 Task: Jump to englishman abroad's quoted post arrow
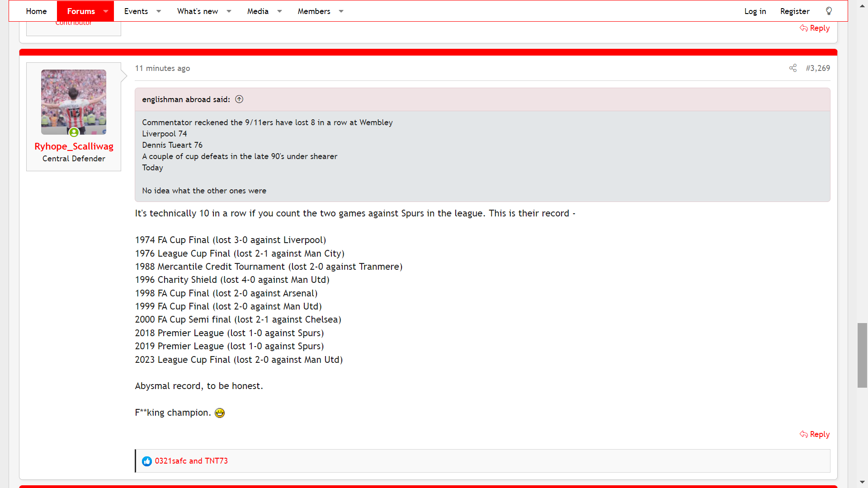click(x=239, y=99)
